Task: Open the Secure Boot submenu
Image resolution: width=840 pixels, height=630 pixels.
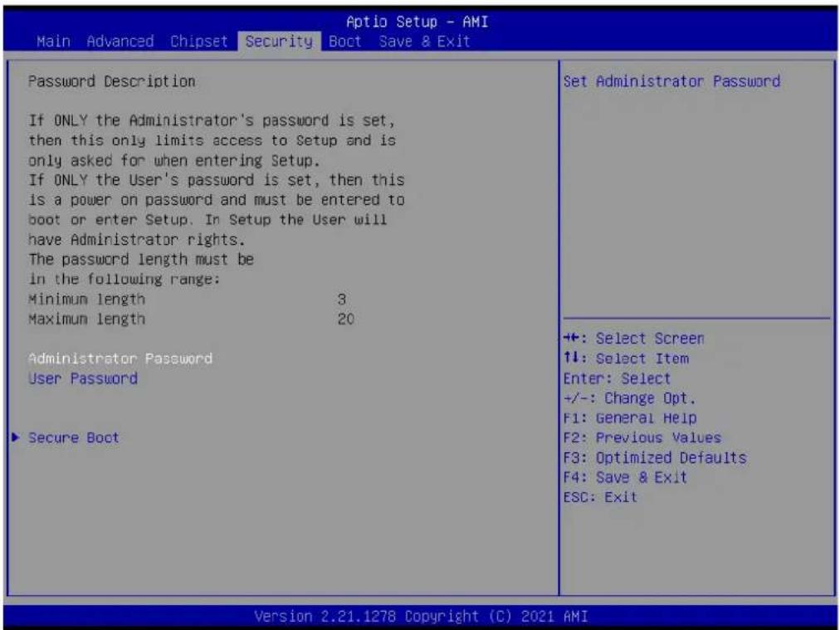Action: point(73,437)
